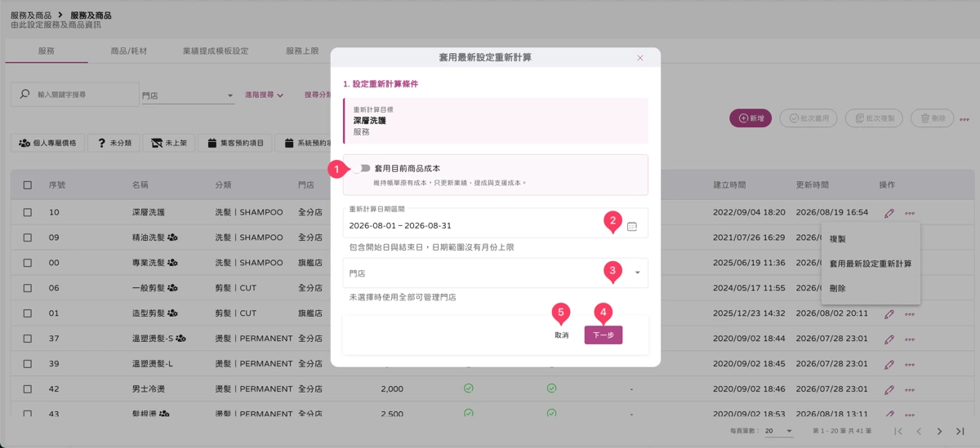
Task: Click the 服務及商品 breadcrumb link
Action: [x=31, y=16]
